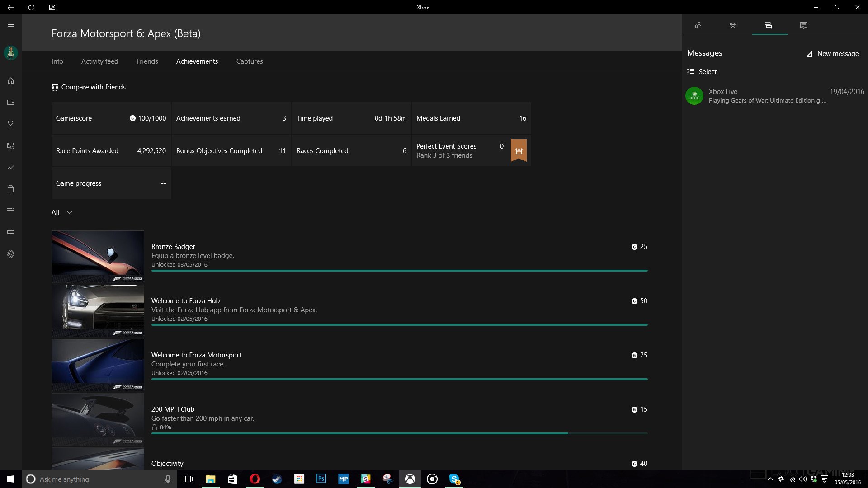Open the Trending icon in sidebar

point(11,167)
